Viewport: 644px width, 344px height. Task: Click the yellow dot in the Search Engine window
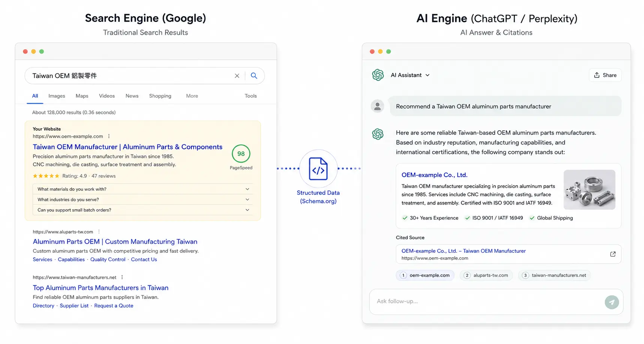[x=33, y=51]
